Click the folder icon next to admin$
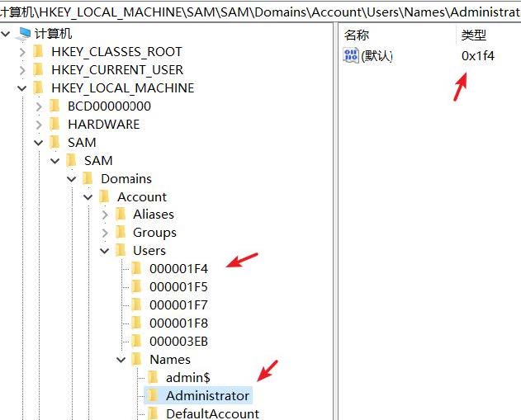The height and width of the screenshot is (420, 521). point(153,377)
